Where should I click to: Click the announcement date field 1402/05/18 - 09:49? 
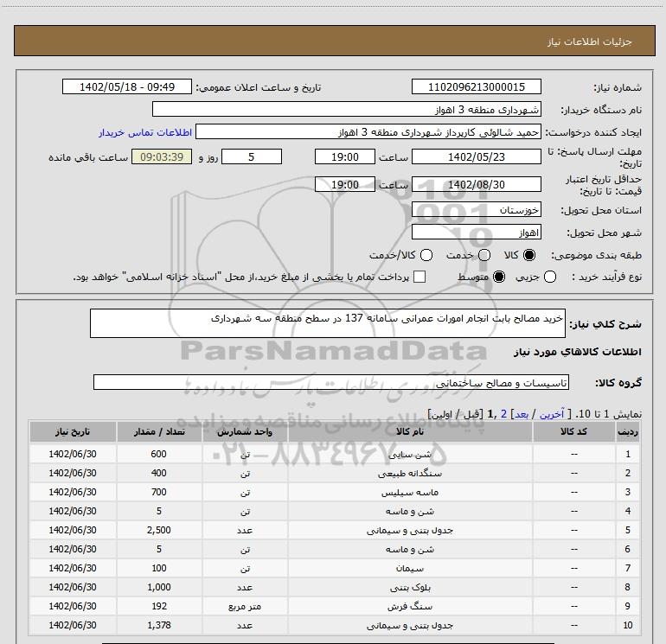(127, 86)
